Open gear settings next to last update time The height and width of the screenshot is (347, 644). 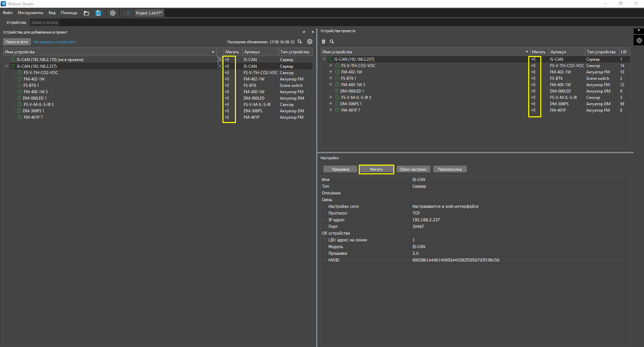(x=310, y=42)
